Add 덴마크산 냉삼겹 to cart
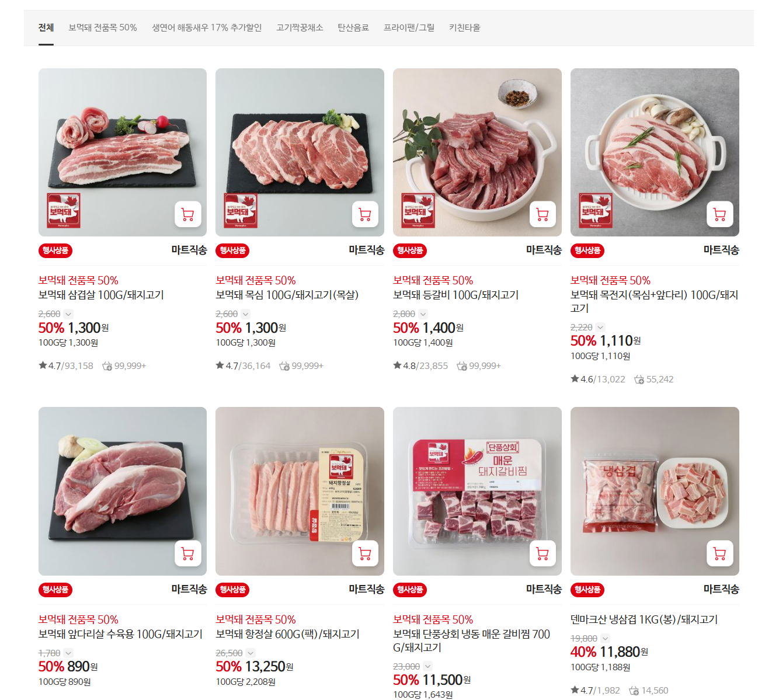772x700 pixels. point(720,553)
